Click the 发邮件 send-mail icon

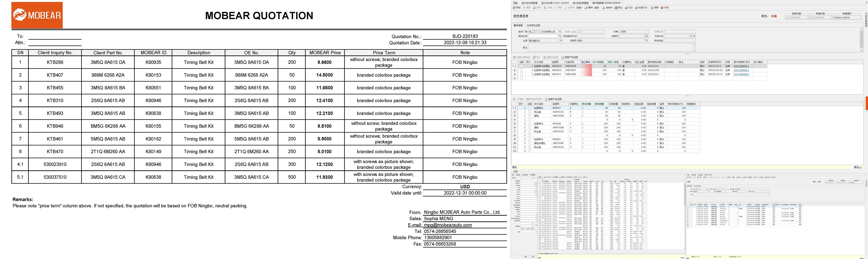(x=604, y=8)
